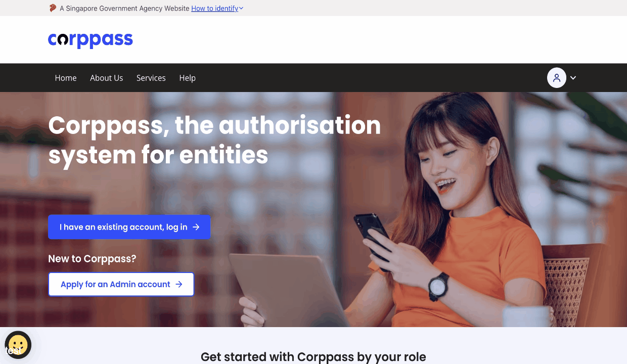Open the Help menu item
627x364 pixels.
187,78
